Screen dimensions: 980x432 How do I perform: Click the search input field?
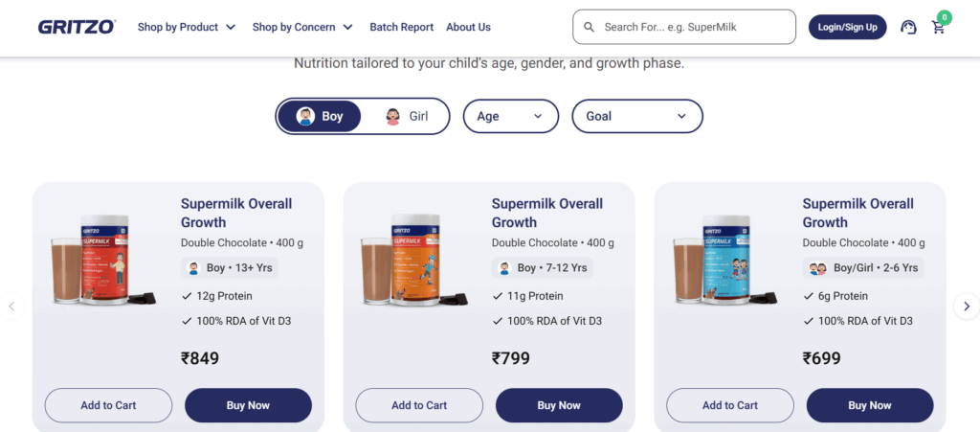694,28
